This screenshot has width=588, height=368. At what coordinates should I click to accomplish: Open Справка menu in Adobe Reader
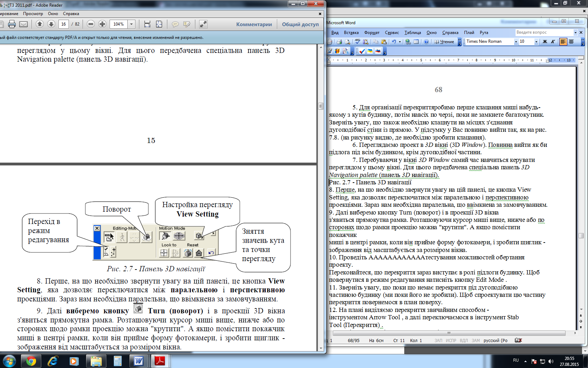pyautogui.click(x=71, y=14)
